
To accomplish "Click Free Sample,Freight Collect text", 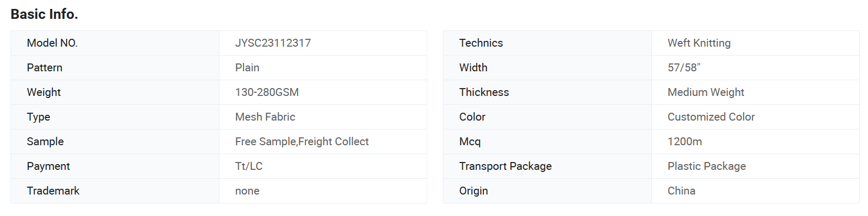I will click(302, 142).
